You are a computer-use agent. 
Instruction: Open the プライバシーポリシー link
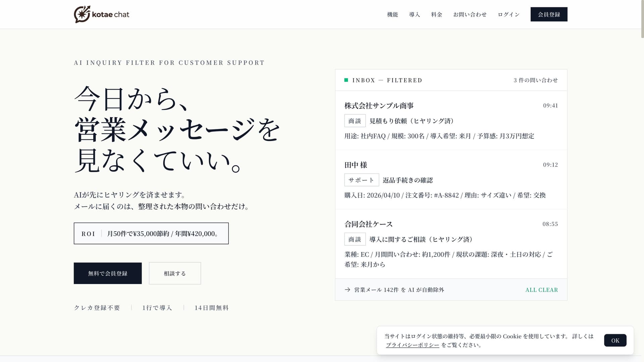412,344
